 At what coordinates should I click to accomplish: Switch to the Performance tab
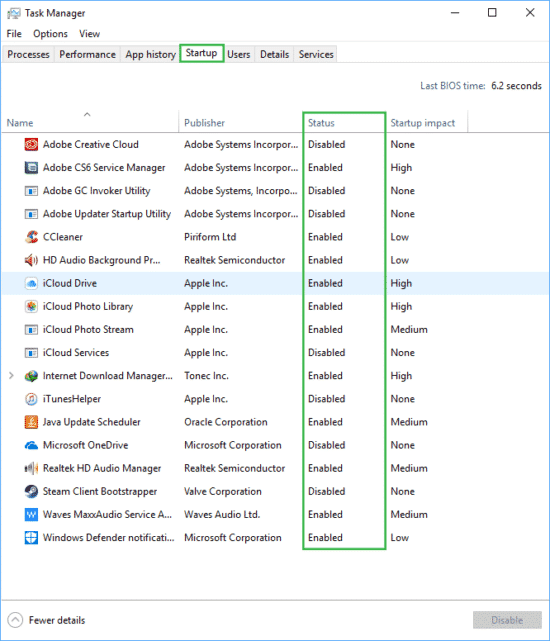88,54
